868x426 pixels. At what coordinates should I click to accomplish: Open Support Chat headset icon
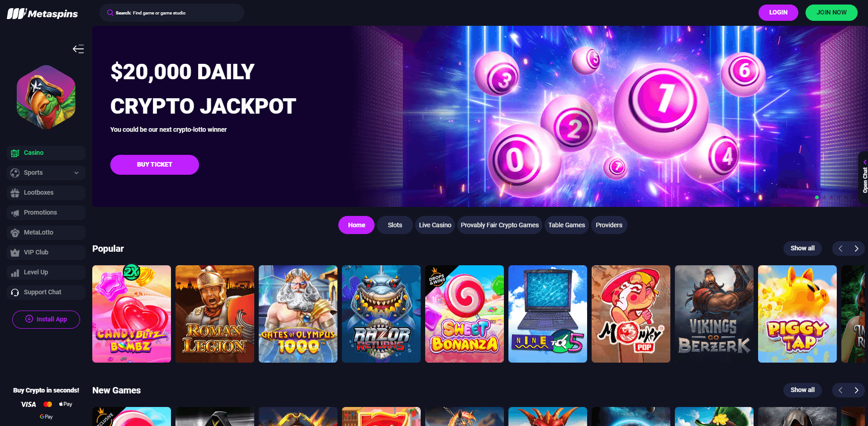tap(15, 292)
